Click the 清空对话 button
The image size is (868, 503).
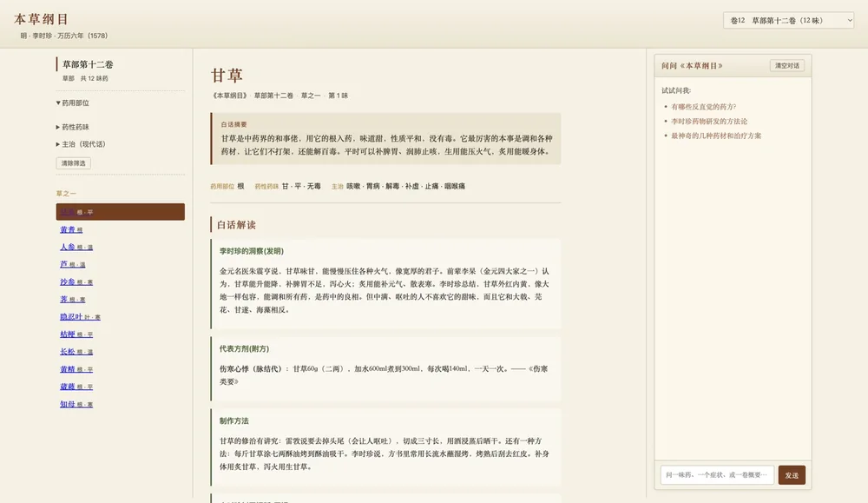[786, 65]
